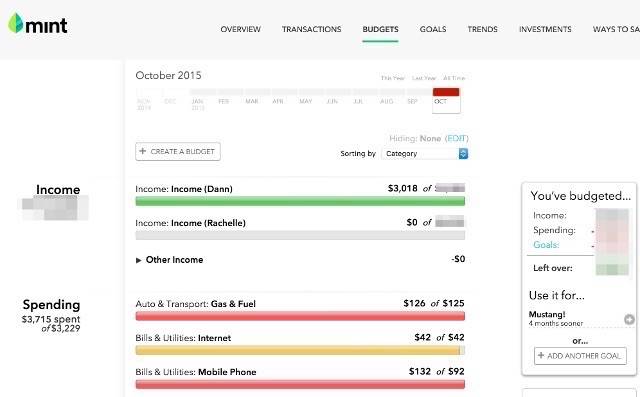Open the Goals link in budgeted panel
Viewport: 640px width, 397px height.
546,245
